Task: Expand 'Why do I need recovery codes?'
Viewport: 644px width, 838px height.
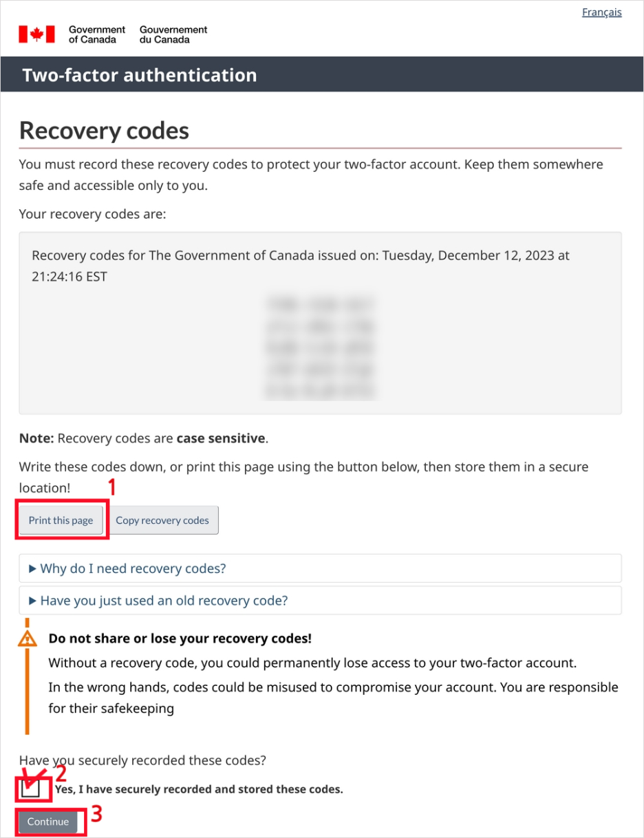Action: click(133, 568)
